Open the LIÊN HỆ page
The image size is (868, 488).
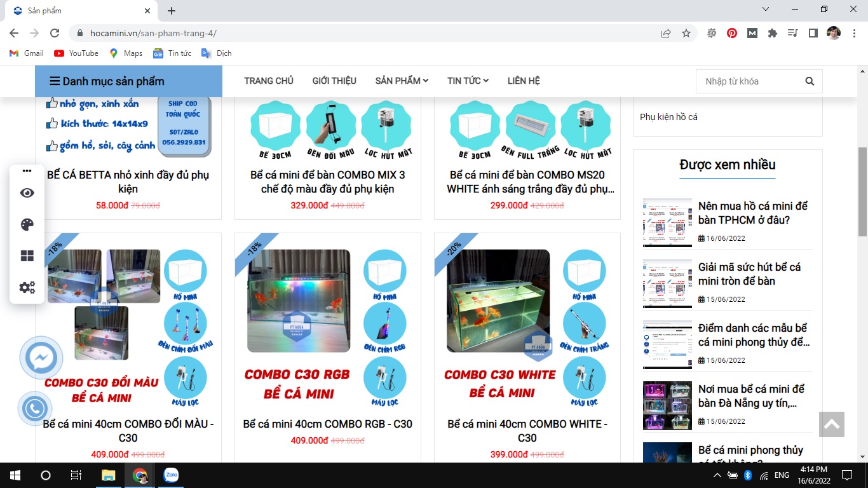click(x=524, y=81)
